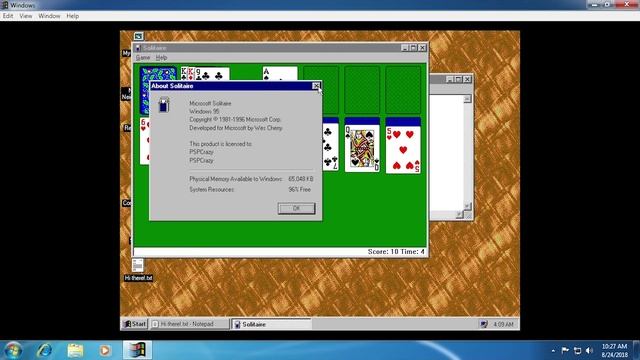
Task: Close the Notepad window behind Solitaire
Action: coord(467,79)
